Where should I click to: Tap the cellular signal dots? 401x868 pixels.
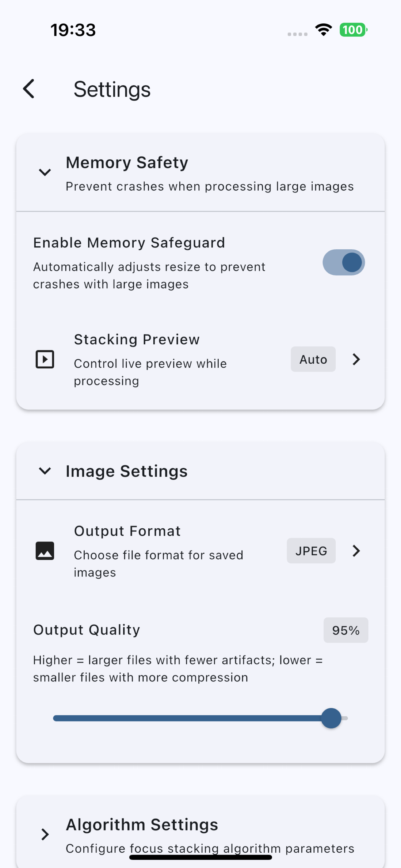coord(297,34)
